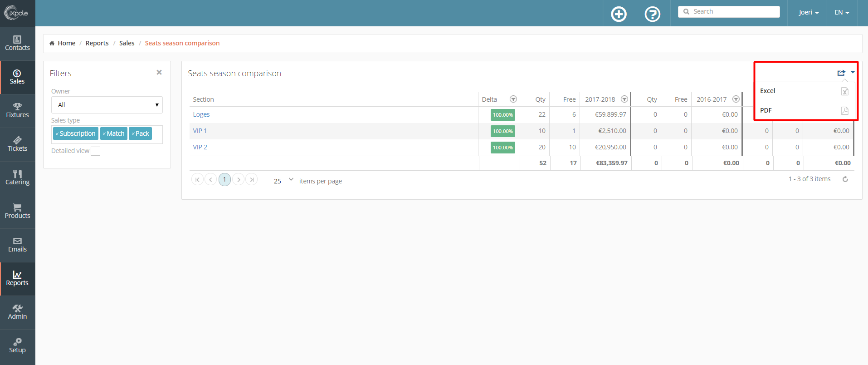The image size is (868, 365).
Task: Click the Search input field
Action: [x=729, y=12]
